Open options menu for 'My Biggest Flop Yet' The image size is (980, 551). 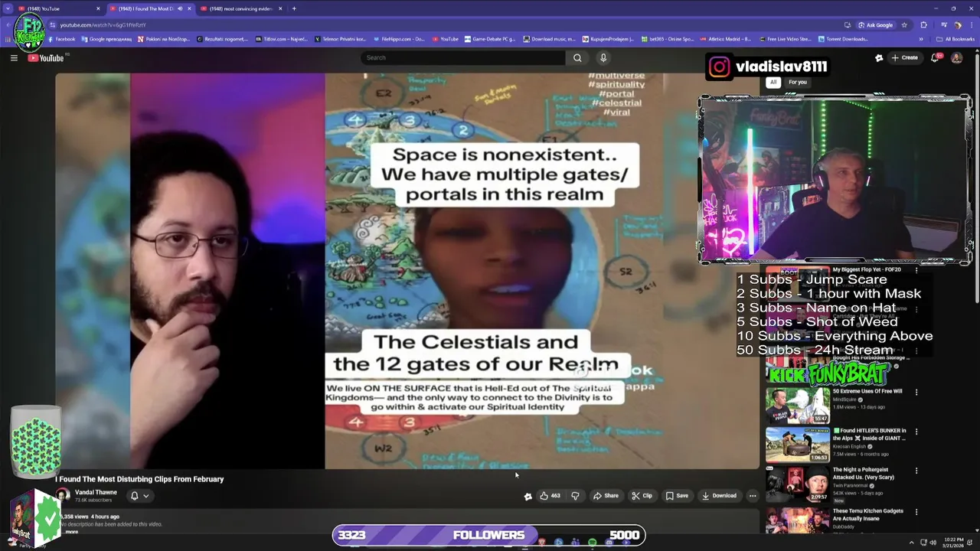click(x=916, y=271)
